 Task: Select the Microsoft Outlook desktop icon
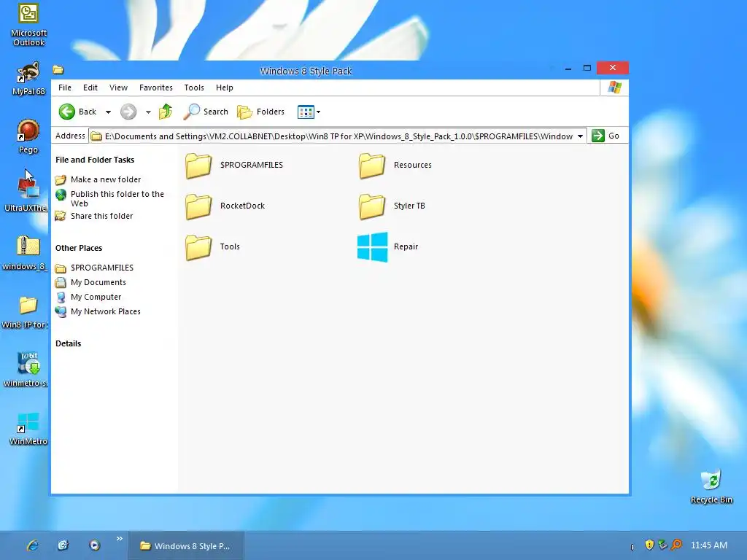(x=28, y=26)
